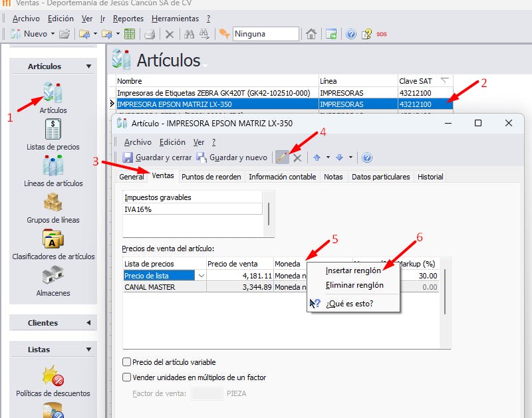Screen dimensions: 532x418
Task: Open dropdown next to down arrow
Action: [x=350, y=157]
